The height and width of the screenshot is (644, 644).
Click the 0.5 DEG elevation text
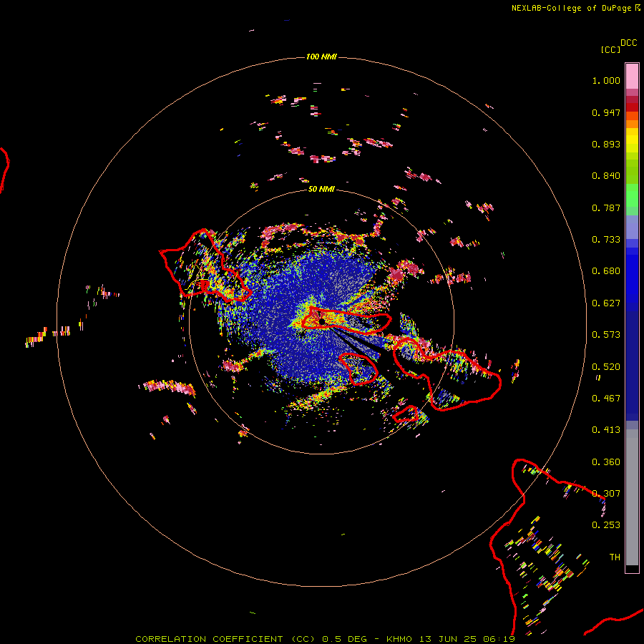point(344,639)
